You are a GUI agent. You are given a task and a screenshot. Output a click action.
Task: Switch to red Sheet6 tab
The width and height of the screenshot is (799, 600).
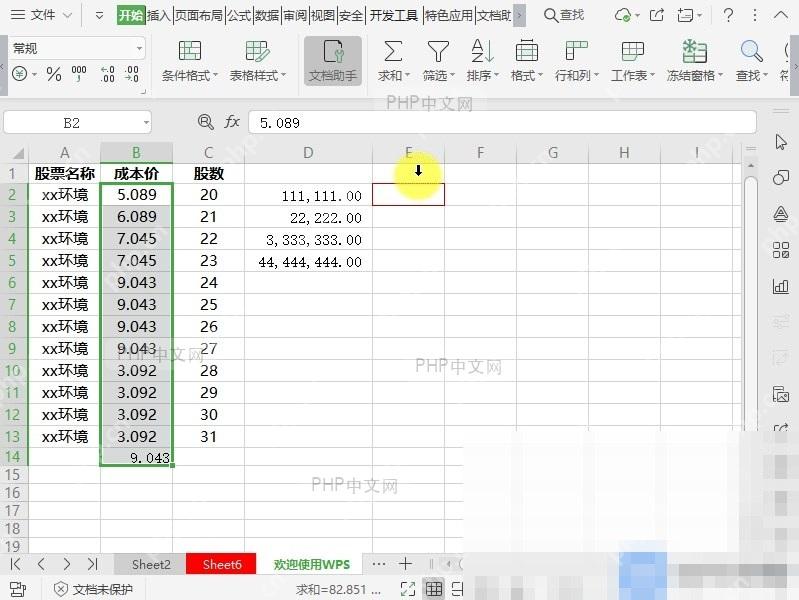pyautogui.click(x=221, y=564)
